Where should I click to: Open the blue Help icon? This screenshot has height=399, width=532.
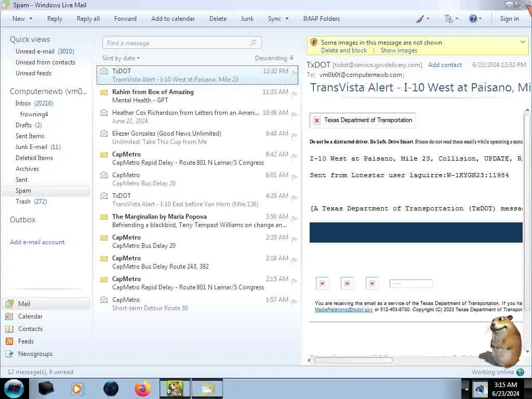pyautogui.click(x=473, y=19)
